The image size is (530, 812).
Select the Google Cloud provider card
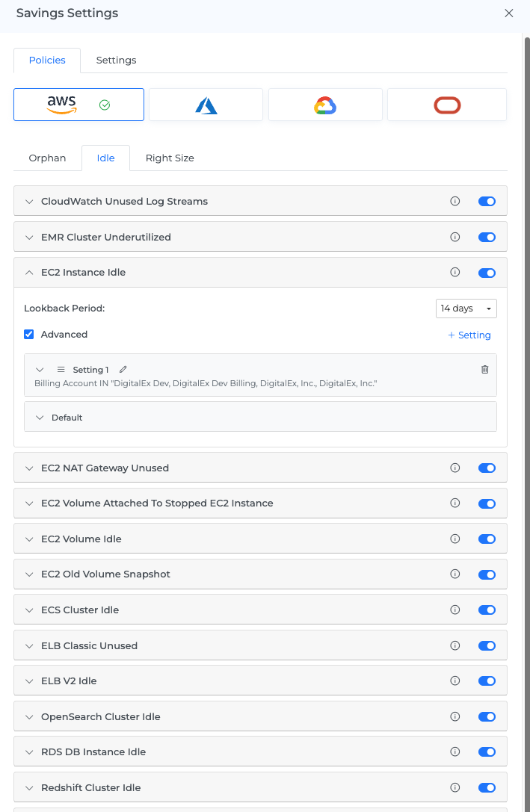tap(325, 105)
